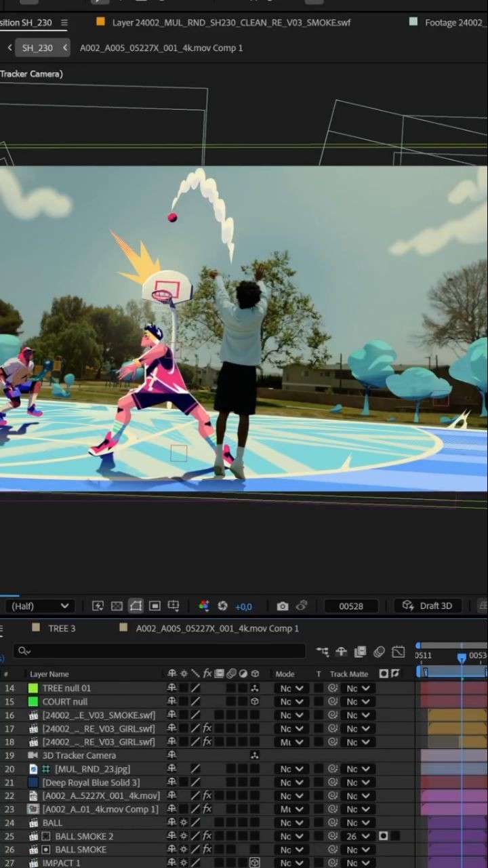Switch to the TREE 3 timeline tab
488x868 pixels.
54,628
